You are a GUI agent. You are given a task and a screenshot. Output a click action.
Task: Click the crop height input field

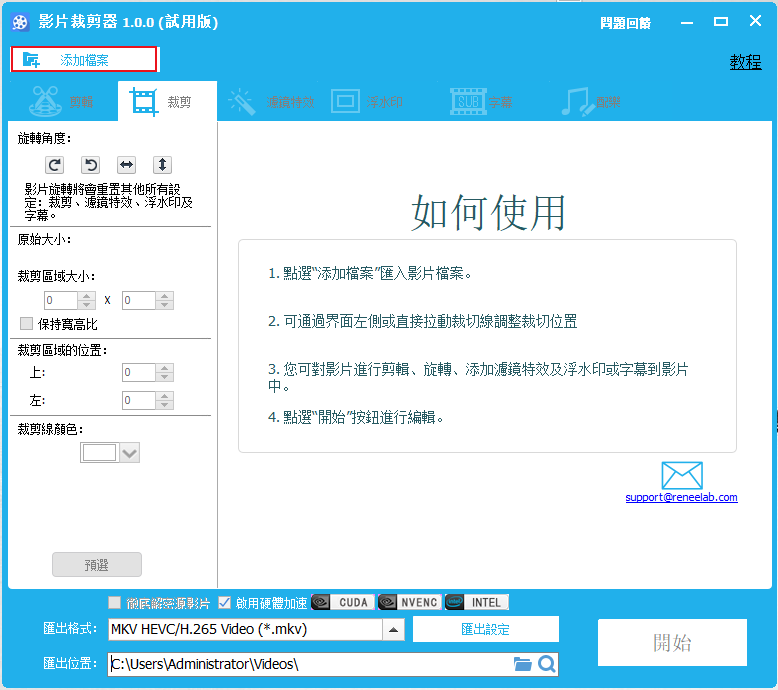(x=139, y=300)
